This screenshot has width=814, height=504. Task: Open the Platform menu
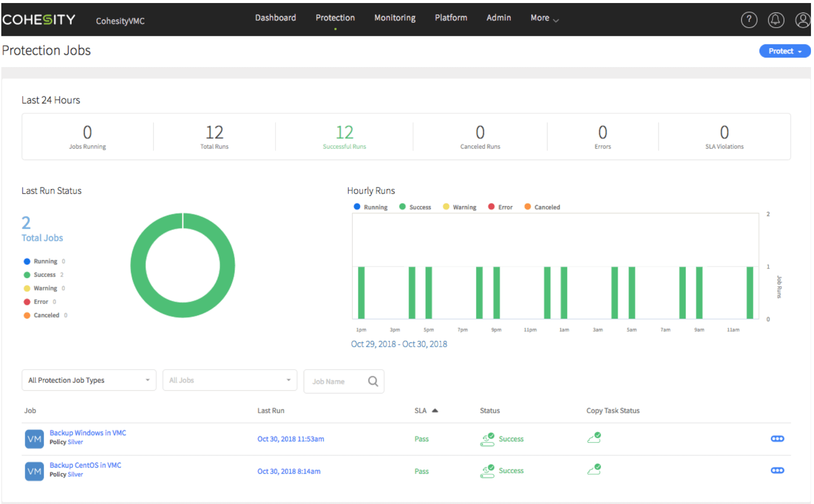(x=451, y=18)
